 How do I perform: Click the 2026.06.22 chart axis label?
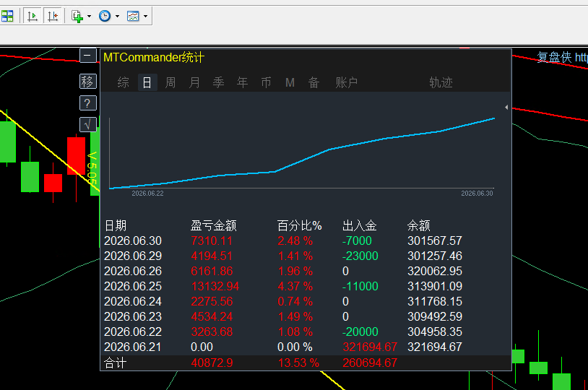pyautogui.click(x=147, y=194)
